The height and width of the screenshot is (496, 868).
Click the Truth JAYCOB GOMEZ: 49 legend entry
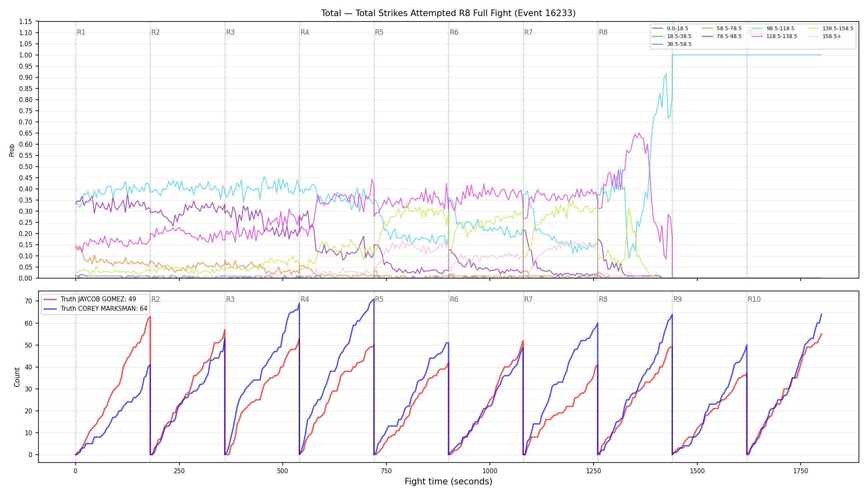click(x=90, y=299)
